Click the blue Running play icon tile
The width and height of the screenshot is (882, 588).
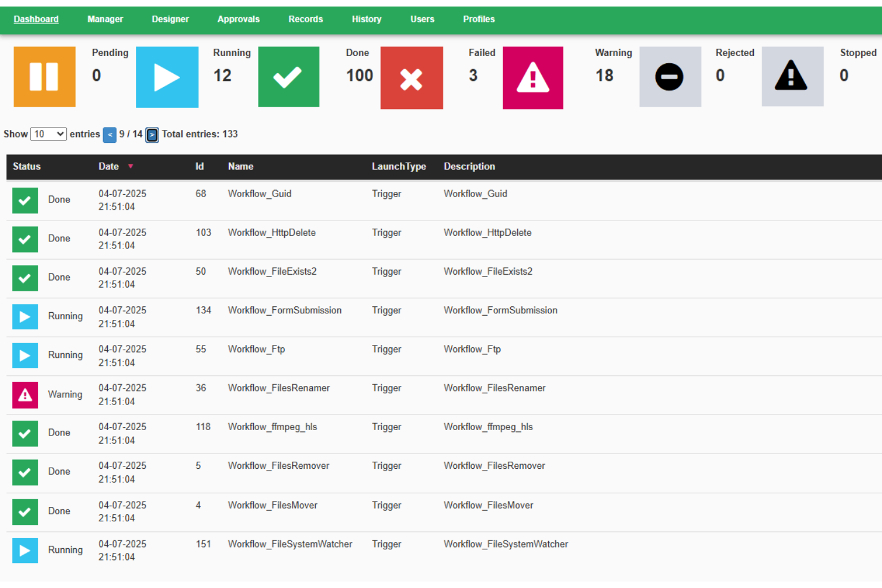(167, 77)
